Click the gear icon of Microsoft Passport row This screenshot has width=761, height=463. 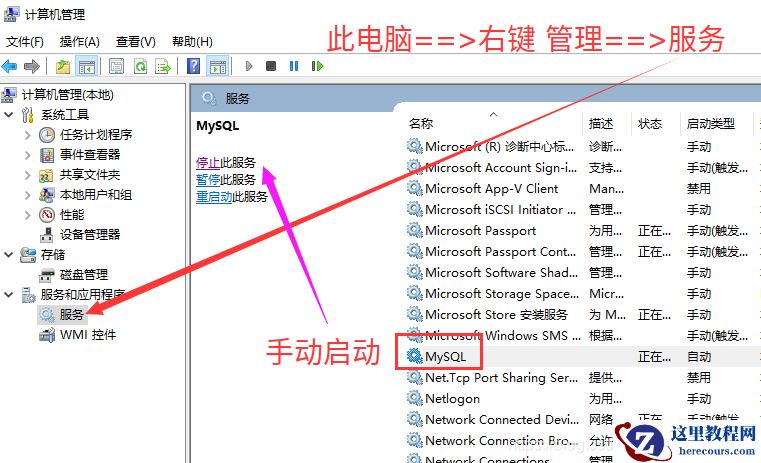[414, 230]
